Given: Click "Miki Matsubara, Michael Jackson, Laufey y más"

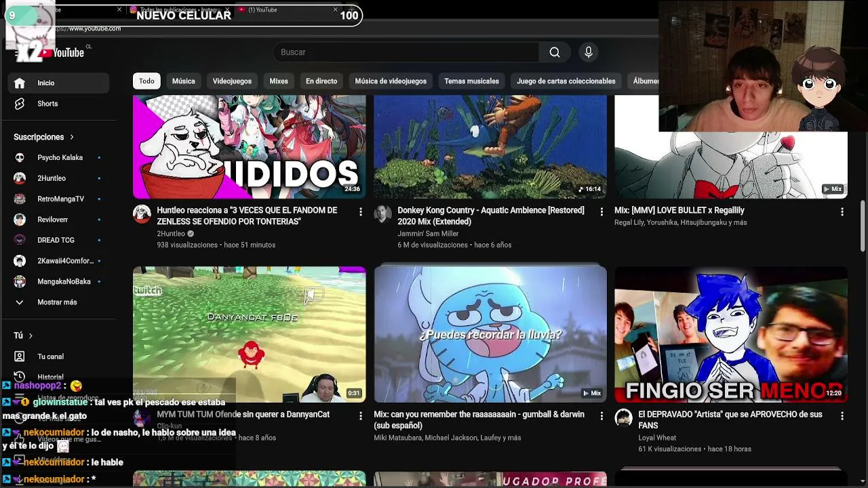Looking at the screenshot, I should 448,438.
